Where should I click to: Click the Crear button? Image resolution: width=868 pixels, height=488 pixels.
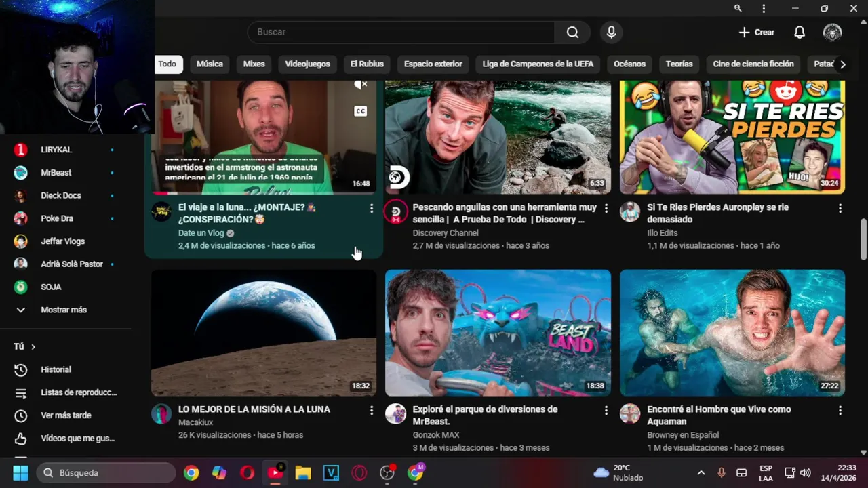tap(756, 32)
